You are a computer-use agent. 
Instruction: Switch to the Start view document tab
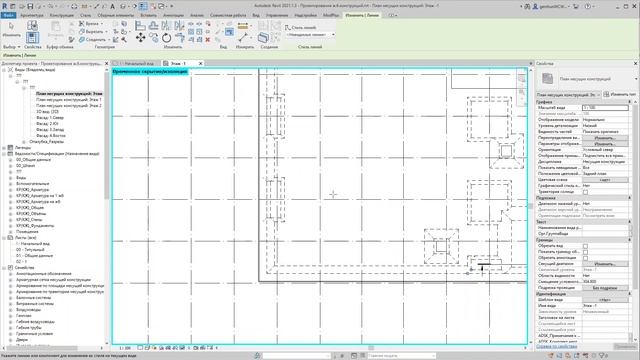(136, 64)
